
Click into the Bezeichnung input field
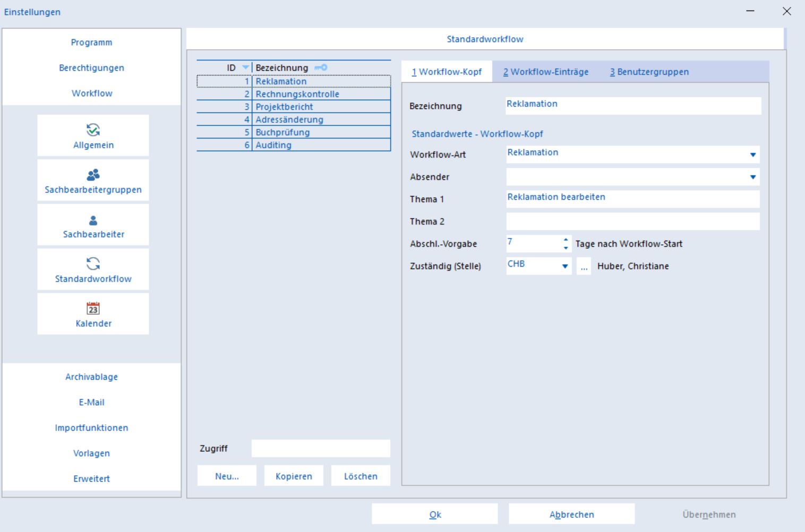tap(633, 106)
